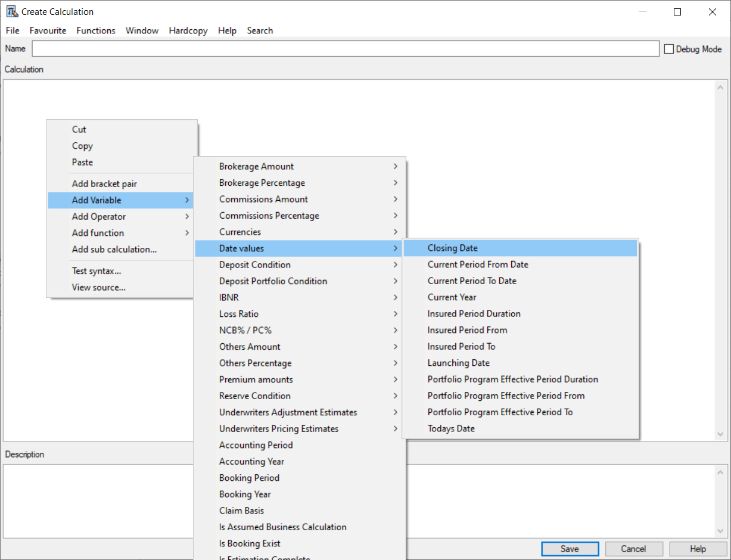Screen dimensions: 731x560
Task: Click the Calculation area scroll down arrow
Action: (x=720, y=434)
